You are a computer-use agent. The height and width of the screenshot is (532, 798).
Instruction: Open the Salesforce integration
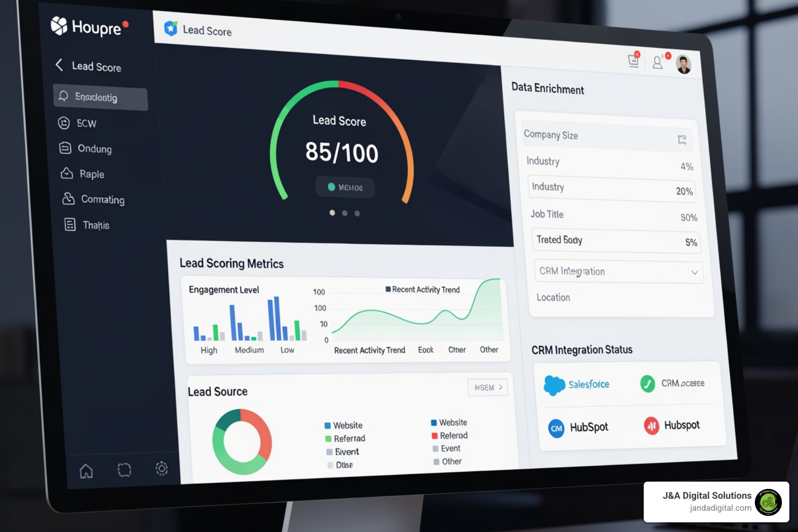pyautogui.click(x=577, y=385)
